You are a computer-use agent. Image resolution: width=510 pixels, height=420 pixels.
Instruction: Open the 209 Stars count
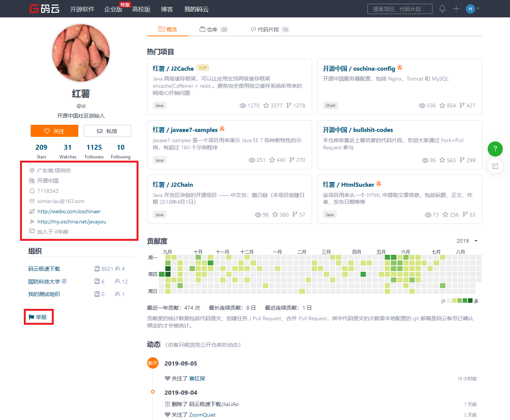pyautogui.click(x=41, y=151)
